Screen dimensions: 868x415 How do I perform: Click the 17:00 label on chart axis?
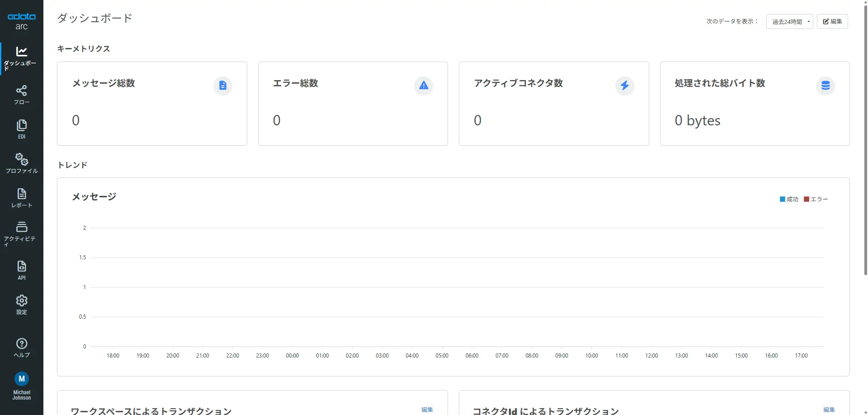click(x=802, y=356)
